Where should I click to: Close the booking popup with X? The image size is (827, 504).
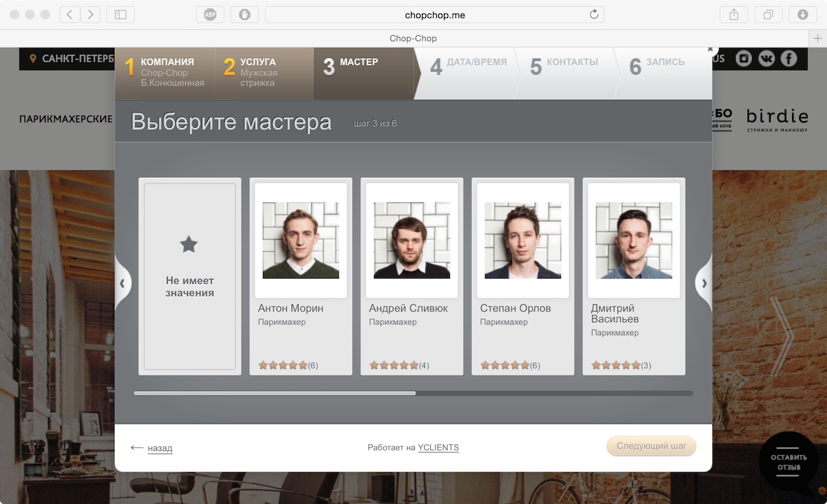(709, 49)
